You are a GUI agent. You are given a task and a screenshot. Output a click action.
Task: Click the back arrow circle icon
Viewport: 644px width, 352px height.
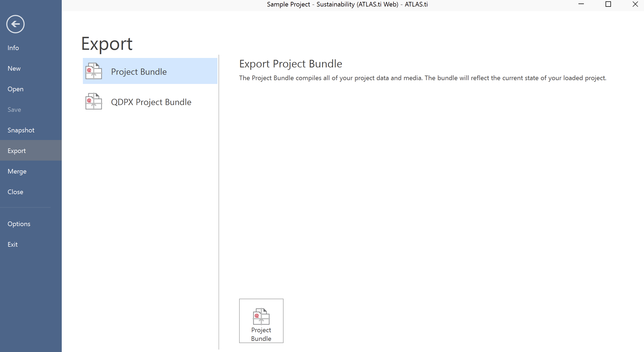[15, 24]
